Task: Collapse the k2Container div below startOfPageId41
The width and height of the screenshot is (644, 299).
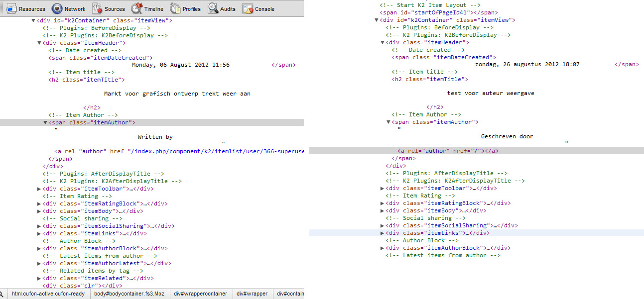Action: 377,20
